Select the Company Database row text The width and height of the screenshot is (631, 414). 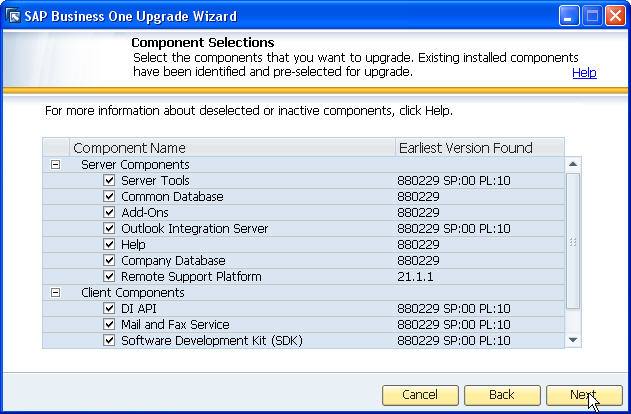pyautogui.click(x=173, y=261)
